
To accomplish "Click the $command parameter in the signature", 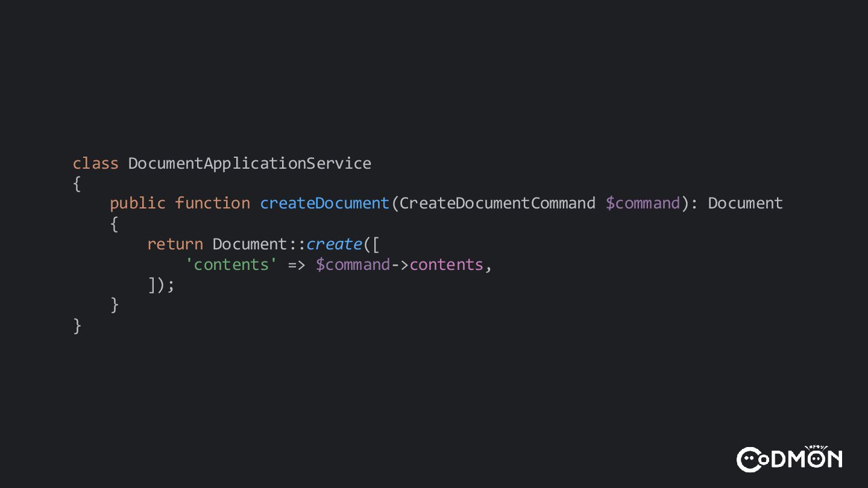I will [x=643, y=203].
